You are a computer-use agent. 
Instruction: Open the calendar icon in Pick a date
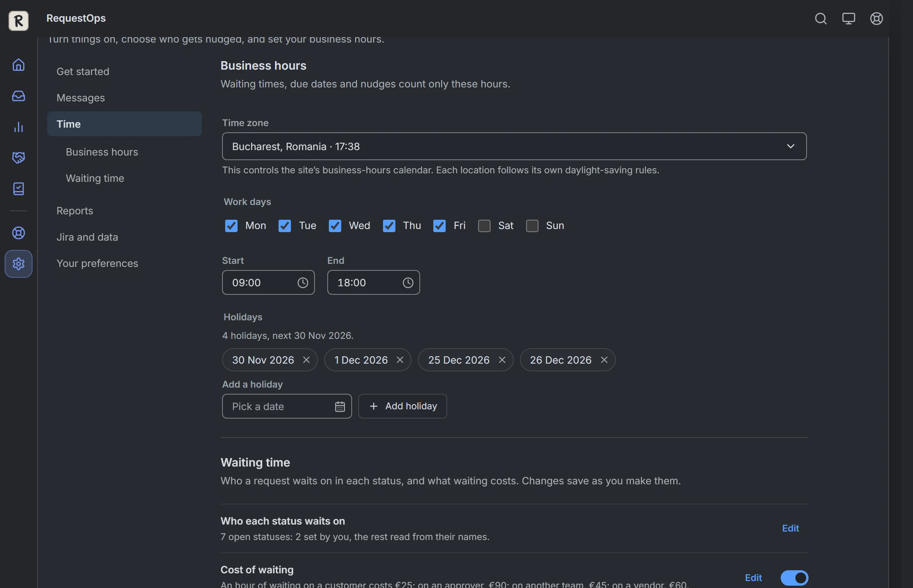tap(340, 406)
